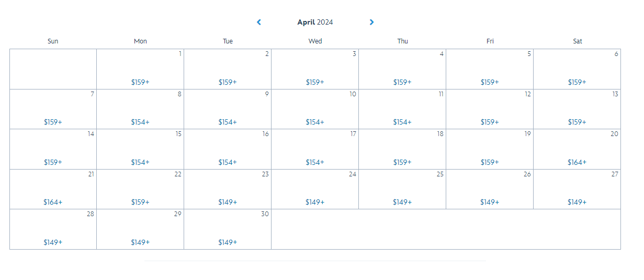Choose April 8 with $154+ fare
The image size is (644, 280).
(x=140, y=109)
